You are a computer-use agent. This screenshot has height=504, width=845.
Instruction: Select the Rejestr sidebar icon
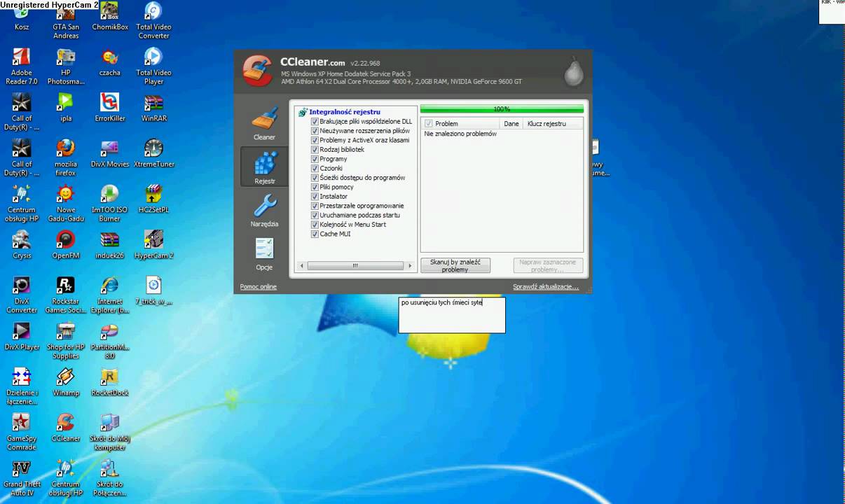264,167
